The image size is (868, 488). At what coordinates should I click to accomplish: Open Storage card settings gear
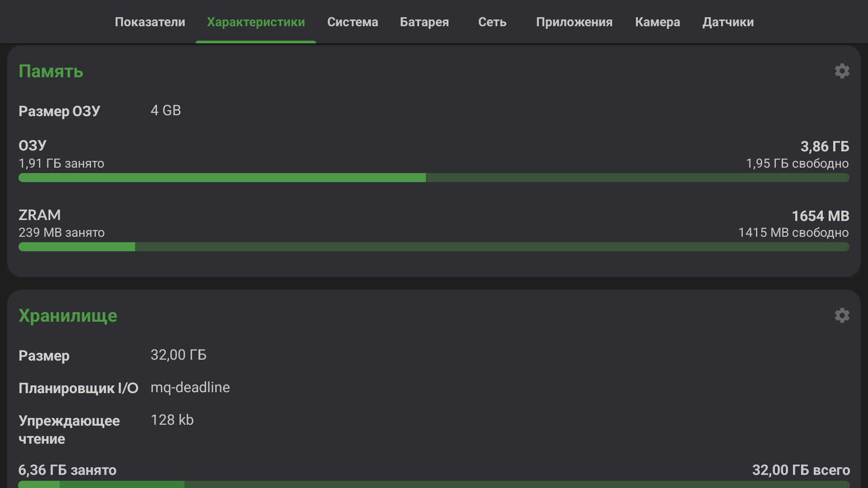click(842, 315)
